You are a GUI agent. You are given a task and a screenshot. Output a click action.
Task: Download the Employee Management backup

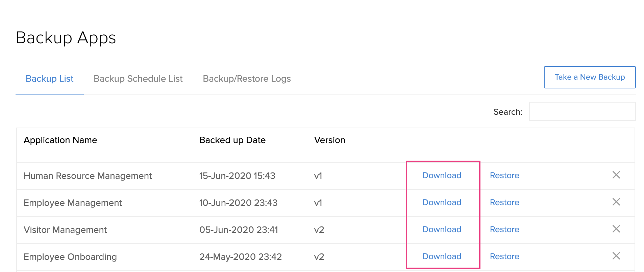pyautogui.click(x=442, y=202)
